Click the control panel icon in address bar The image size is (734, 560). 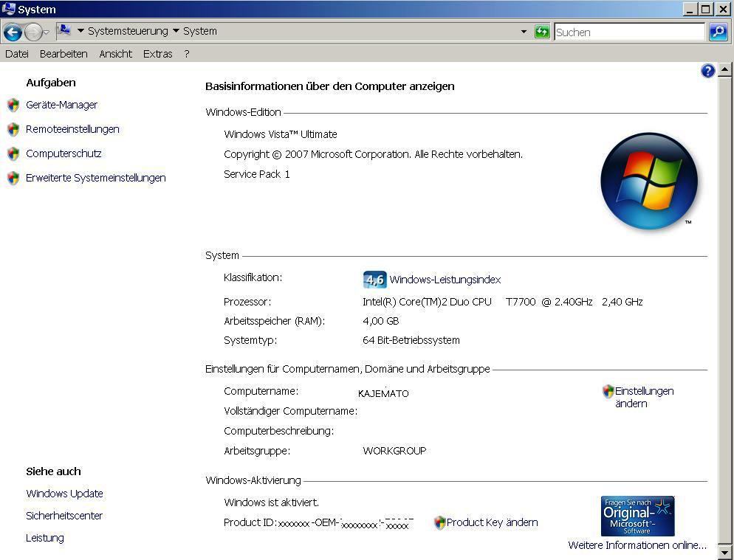[x=64, y=31]
